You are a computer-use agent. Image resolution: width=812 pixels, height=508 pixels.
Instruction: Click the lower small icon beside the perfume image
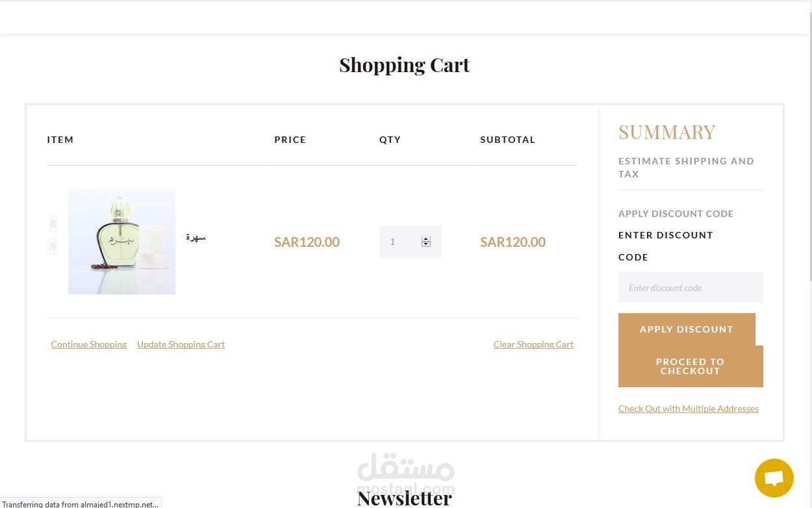[x=53, y=246]
